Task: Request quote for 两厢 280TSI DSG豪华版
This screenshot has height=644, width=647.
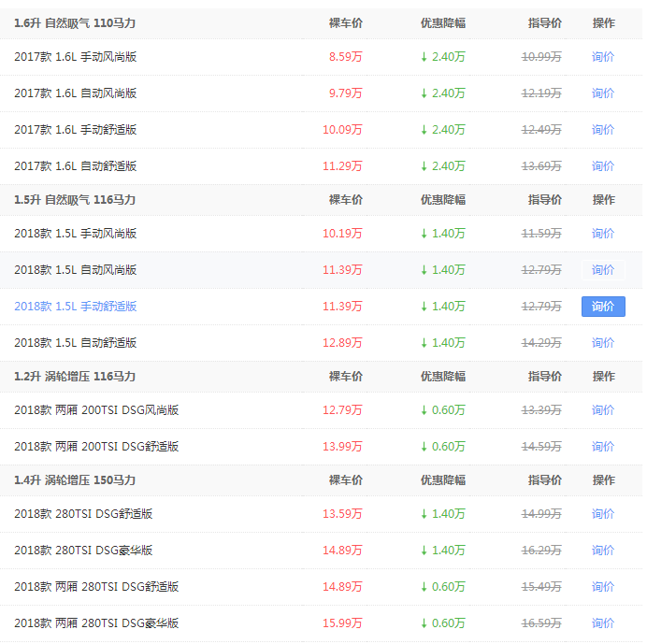Action: (603, 623)
